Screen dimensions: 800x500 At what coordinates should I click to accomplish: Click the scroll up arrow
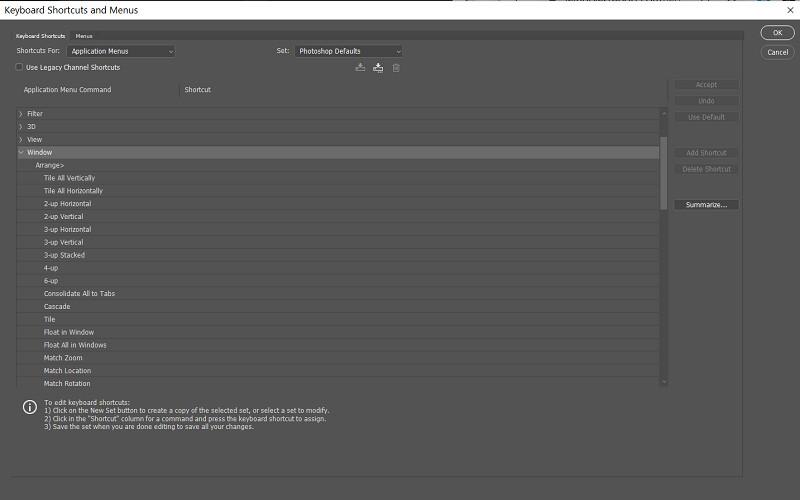coord(664,113)
